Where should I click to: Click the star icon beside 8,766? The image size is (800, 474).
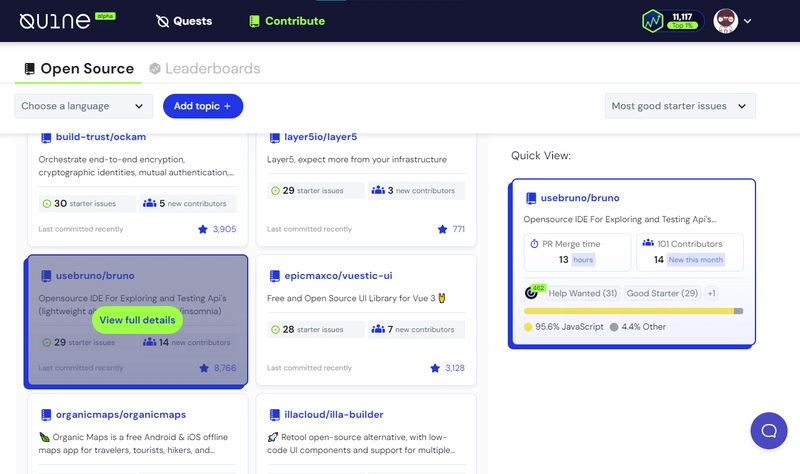click(x=204, y=368)
